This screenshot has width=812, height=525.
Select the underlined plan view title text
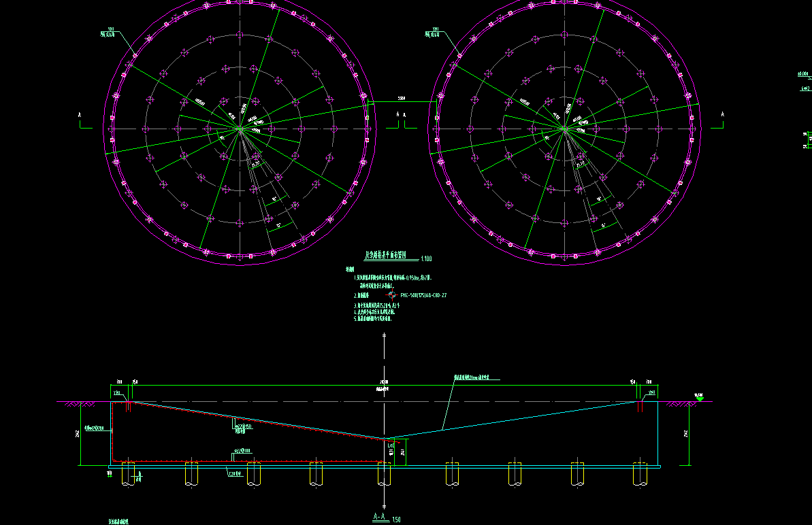click(385, 255)
